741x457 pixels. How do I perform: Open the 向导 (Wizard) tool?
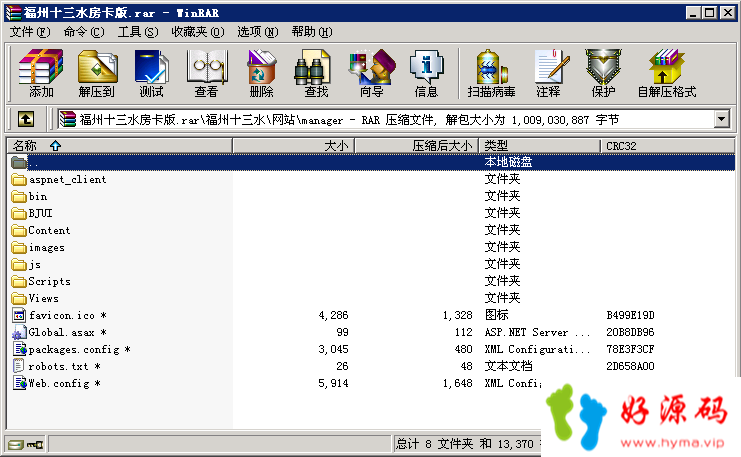(371, 73)
